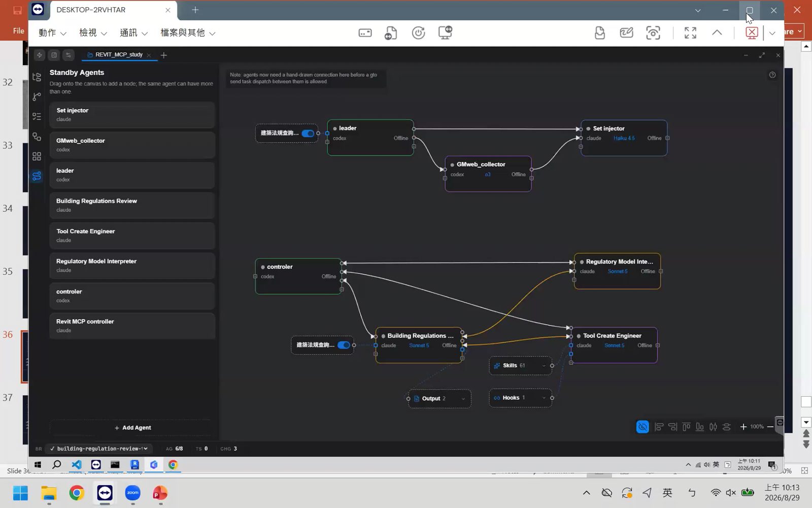Select the agent canvas routing sidebar icon
The width and height of the screenshot is (812, 508).
pos(37,176)
